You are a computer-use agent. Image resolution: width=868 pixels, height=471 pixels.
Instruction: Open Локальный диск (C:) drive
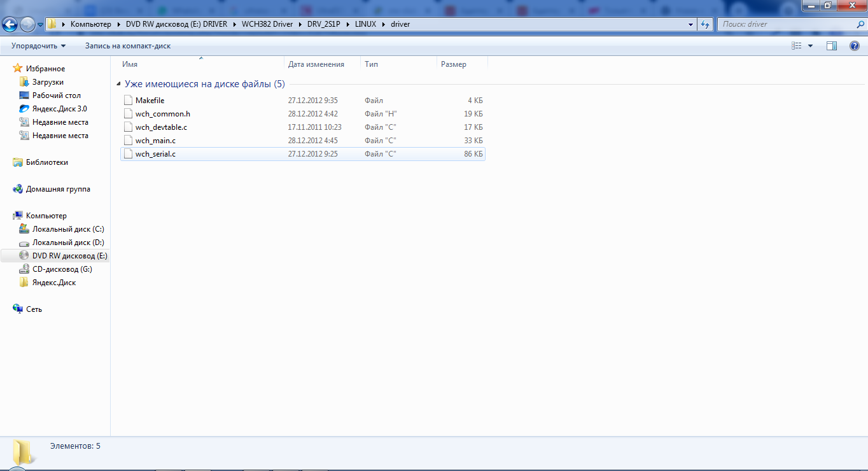tap(68, 229)
